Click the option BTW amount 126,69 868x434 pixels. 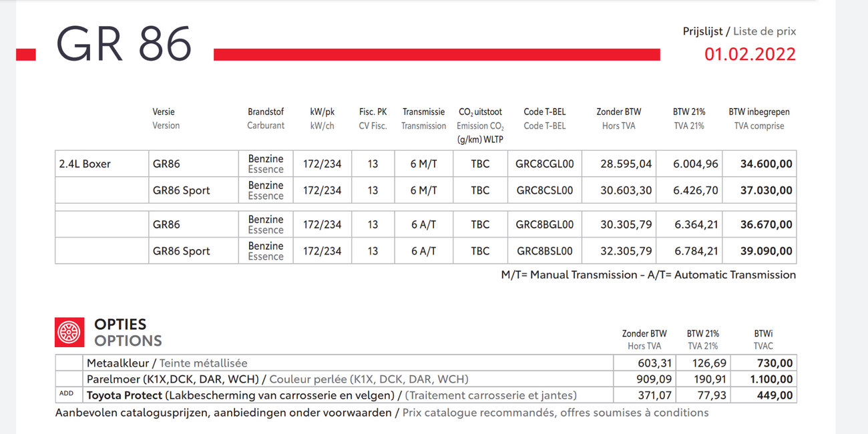[x=709, y=363]
